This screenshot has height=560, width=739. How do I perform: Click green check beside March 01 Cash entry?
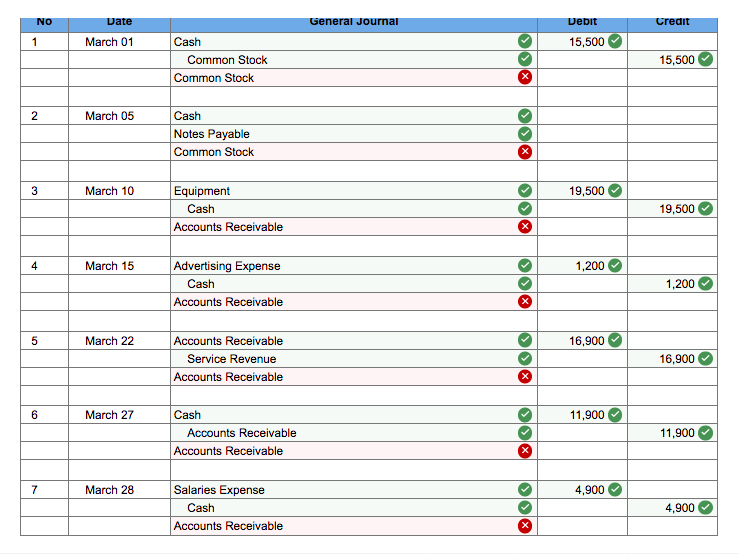coord(525,41)
